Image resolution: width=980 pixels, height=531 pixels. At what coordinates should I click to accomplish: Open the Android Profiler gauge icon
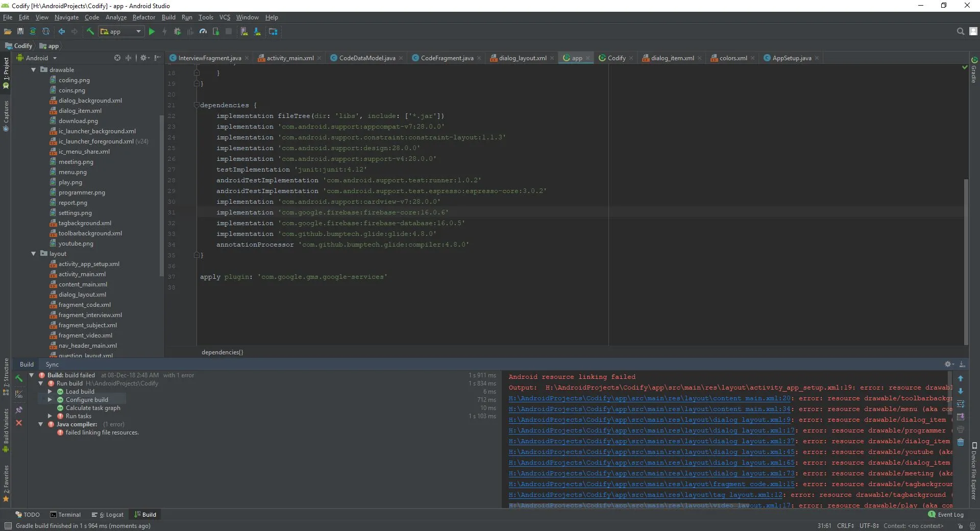(203, 32)
